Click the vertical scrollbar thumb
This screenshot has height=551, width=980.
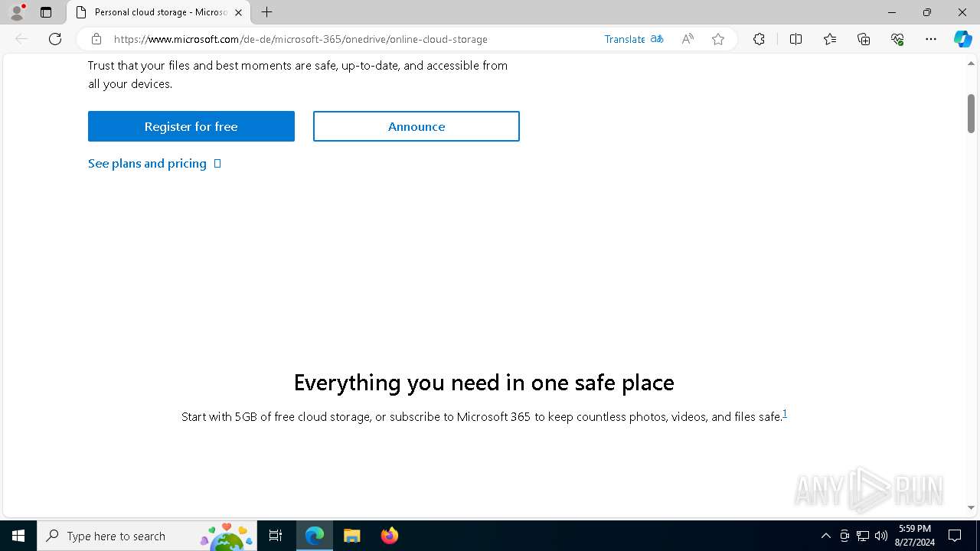click(x=971, y=113)
